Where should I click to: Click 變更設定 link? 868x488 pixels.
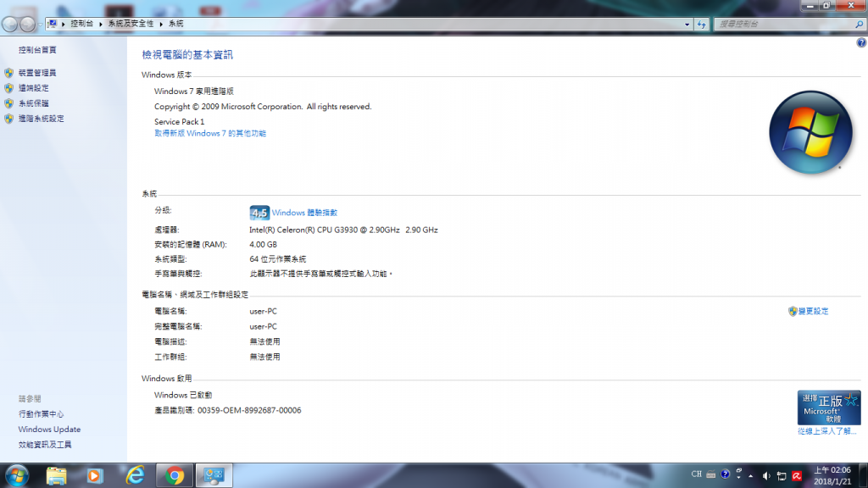tap(813, 312)
